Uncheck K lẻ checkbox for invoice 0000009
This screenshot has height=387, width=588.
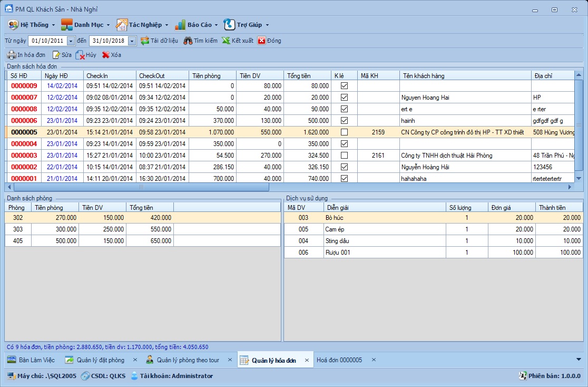point(344,86)
